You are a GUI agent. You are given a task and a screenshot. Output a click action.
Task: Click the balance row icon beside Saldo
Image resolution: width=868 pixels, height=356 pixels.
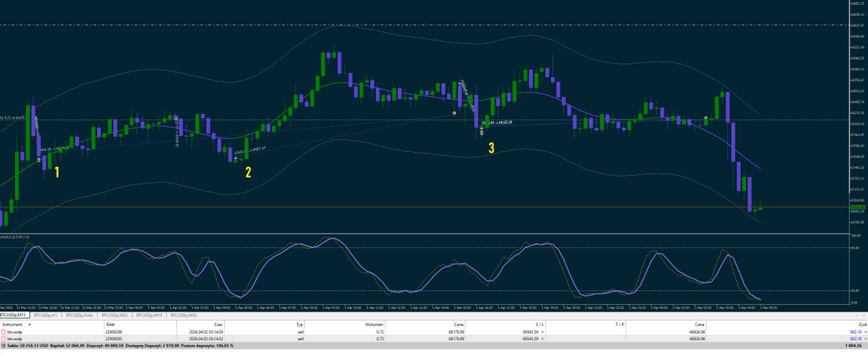[3, 347]
